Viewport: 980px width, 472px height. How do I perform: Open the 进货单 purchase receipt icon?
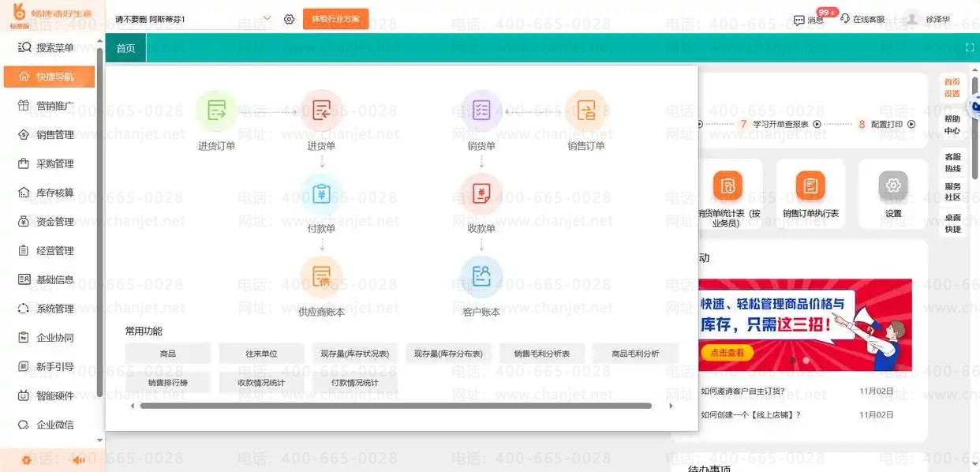coord(321,111)
